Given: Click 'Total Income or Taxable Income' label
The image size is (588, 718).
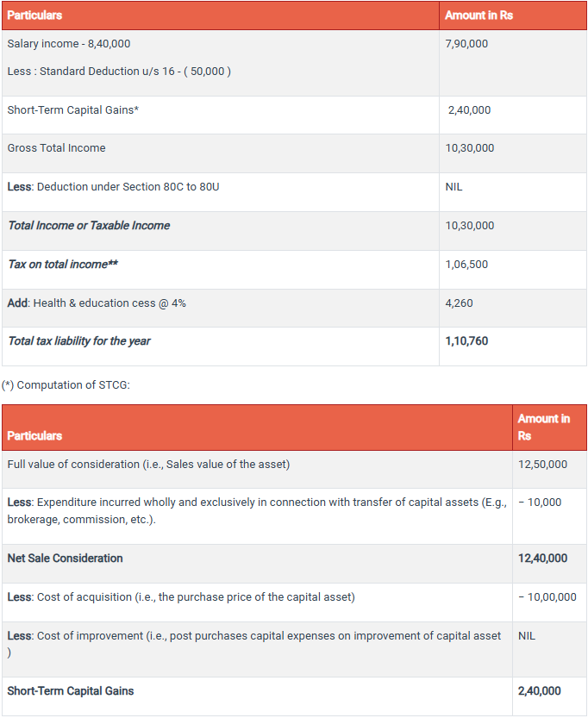Looking at the screenshot, I should (89, 225).
